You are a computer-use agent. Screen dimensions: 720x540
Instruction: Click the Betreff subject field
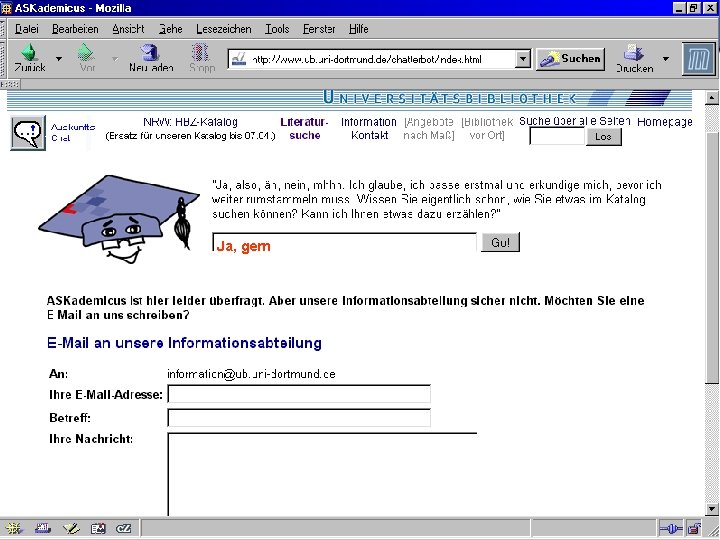click(299, 418)
